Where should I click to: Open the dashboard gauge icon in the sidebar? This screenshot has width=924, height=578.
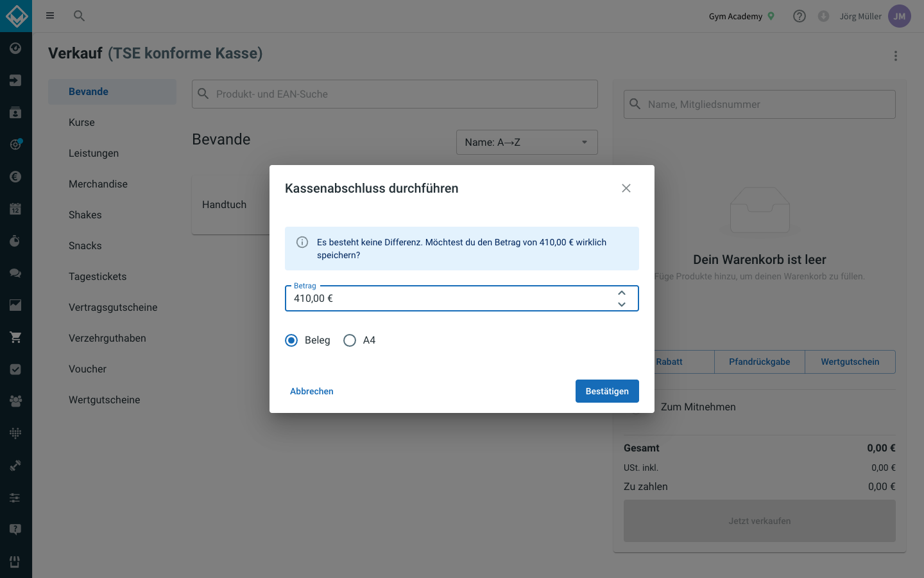(x=15, y=48)
